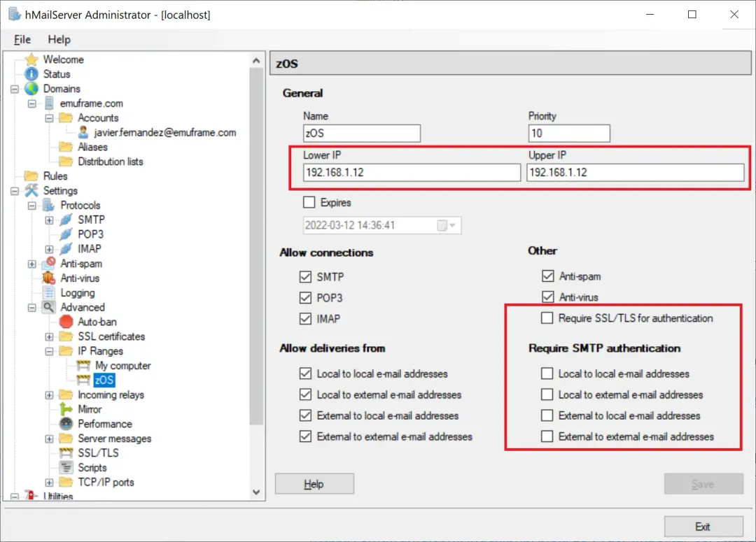Click the Mirror icon

pyautogui.click(x=66, y=409)
